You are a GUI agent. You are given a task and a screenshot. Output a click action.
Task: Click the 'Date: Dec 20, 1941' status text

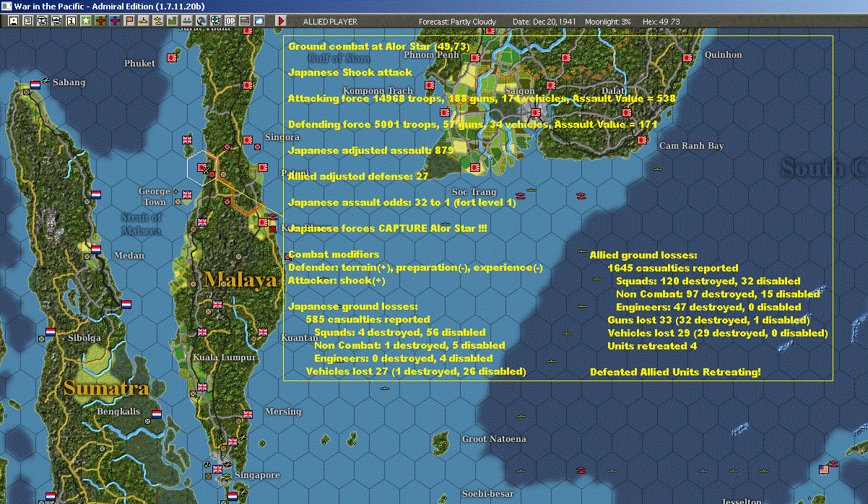(544, 22)
